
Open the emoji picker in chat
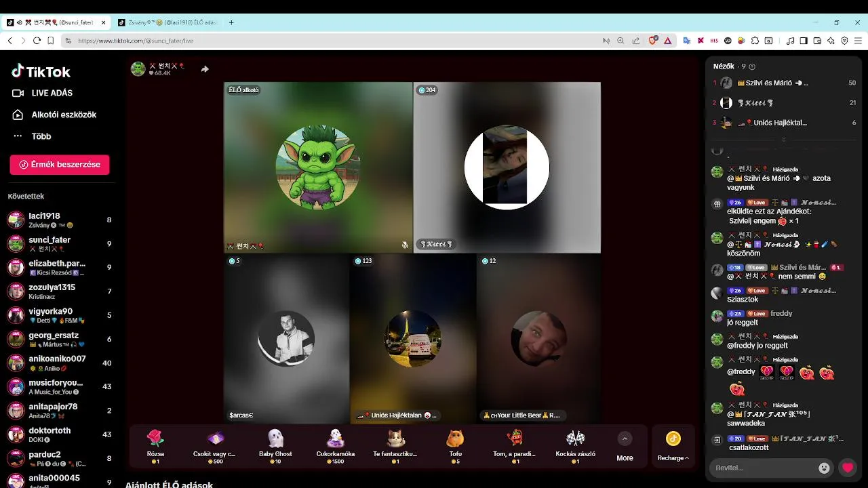(x=824, y=468)
